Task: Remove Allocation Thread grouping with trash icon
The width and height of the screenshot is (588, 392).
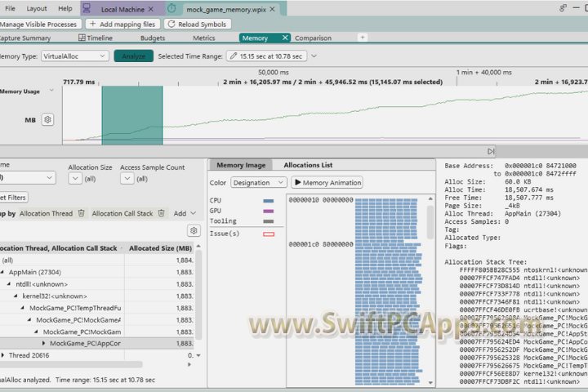Action: coord(81,213)
